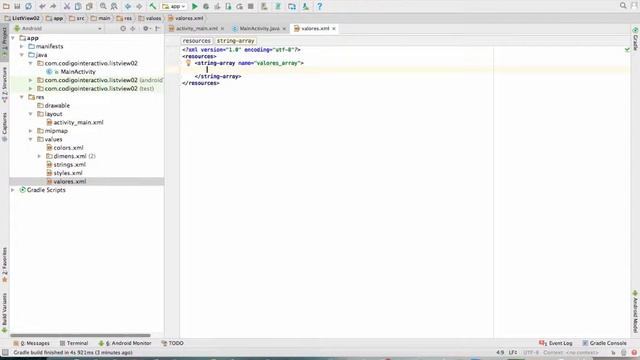Viewport: 640px width, 360px height.
Task: Collapse the java folder
Action: click(x=22, y=55)
